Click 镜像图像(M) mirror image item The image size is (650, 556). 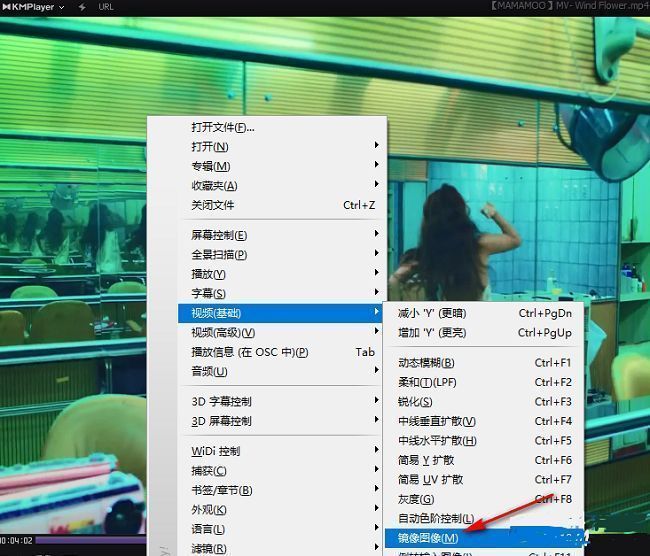pos(484,538)
